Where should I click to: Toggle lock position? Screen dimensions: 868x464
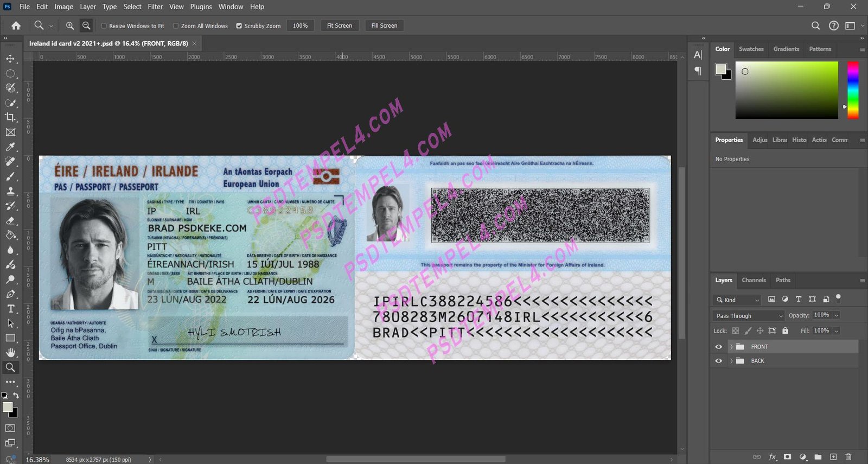point(760,330)
